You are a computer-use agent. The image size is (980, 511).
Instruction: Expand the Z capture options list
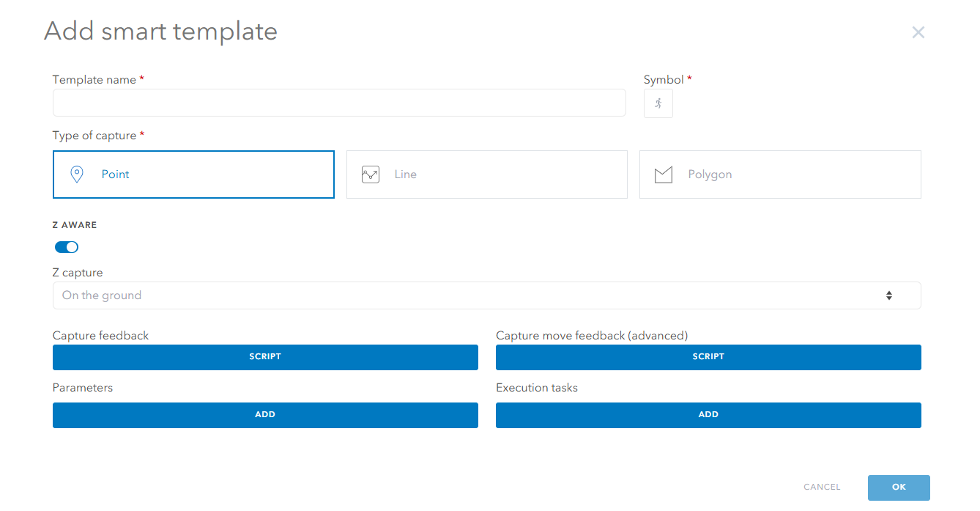[x=486, y=295]
